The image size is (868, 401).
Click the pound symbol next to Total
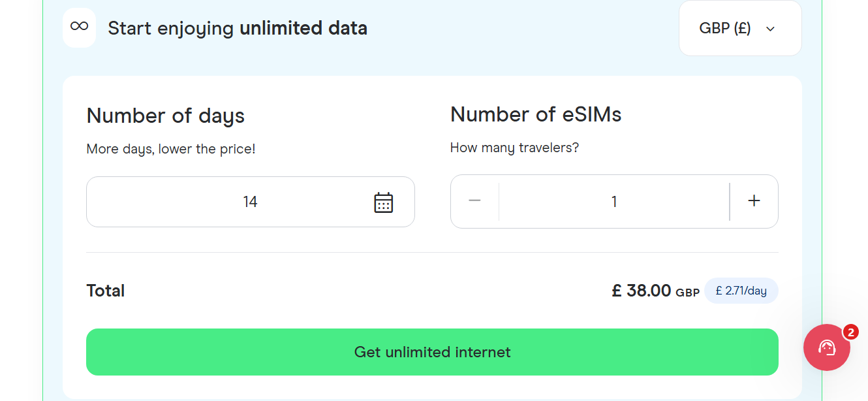coord(615,290)
